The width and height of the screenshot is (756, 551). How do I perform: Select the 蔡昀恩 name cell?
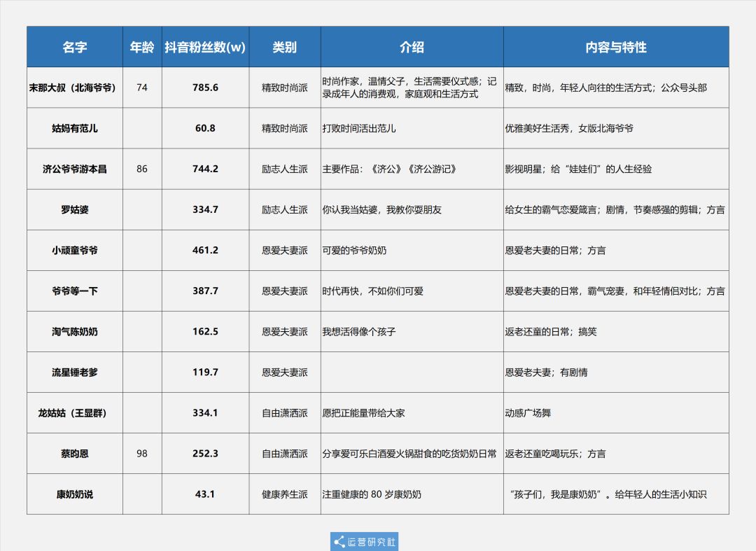(x=75, y=454)
